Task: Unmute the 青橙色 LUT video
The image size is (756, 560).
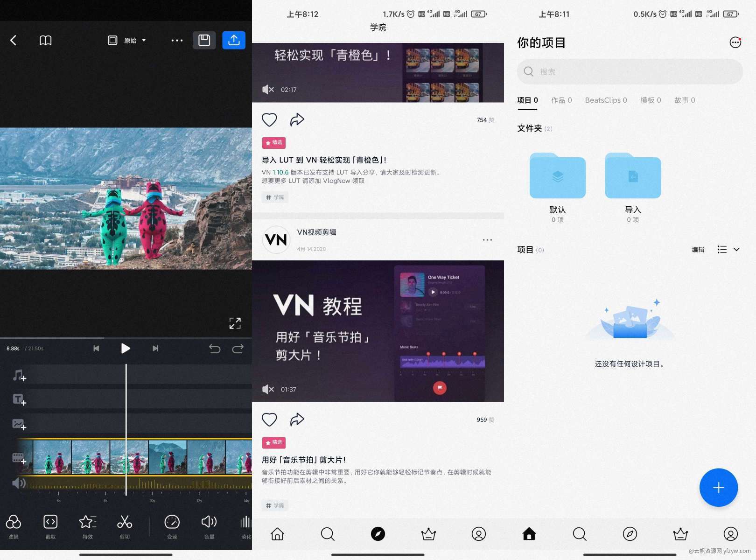Action: (268, 90)
